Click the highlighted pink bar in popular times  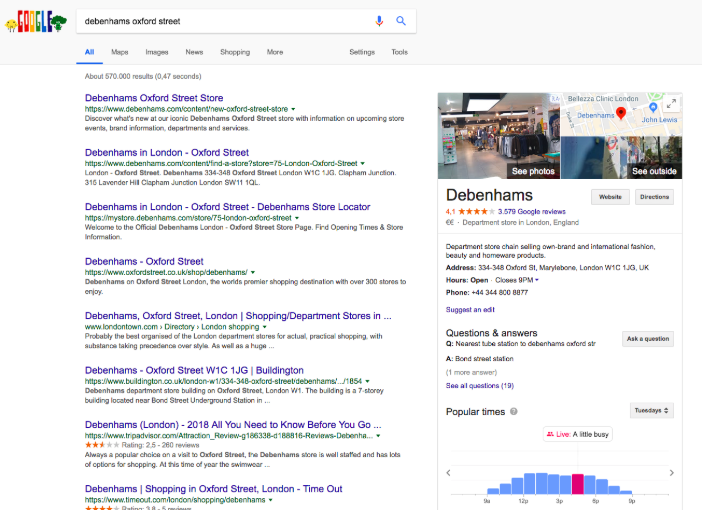pos(577,484)
